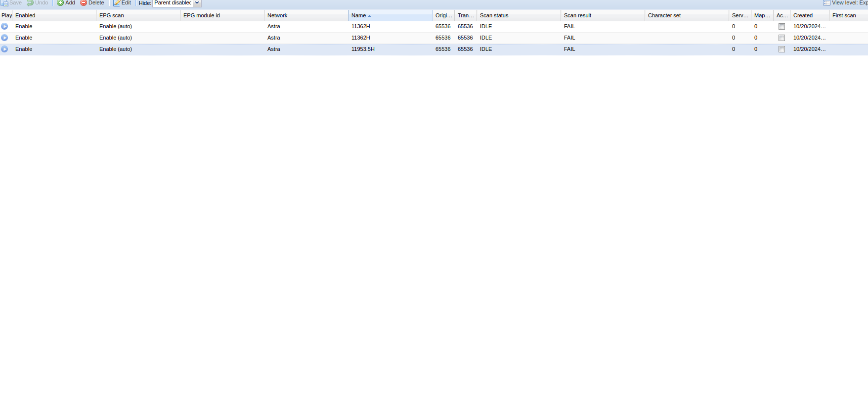Sort by Network column header
This screenshot has height=398, width=868.
[x=306, y=15]
